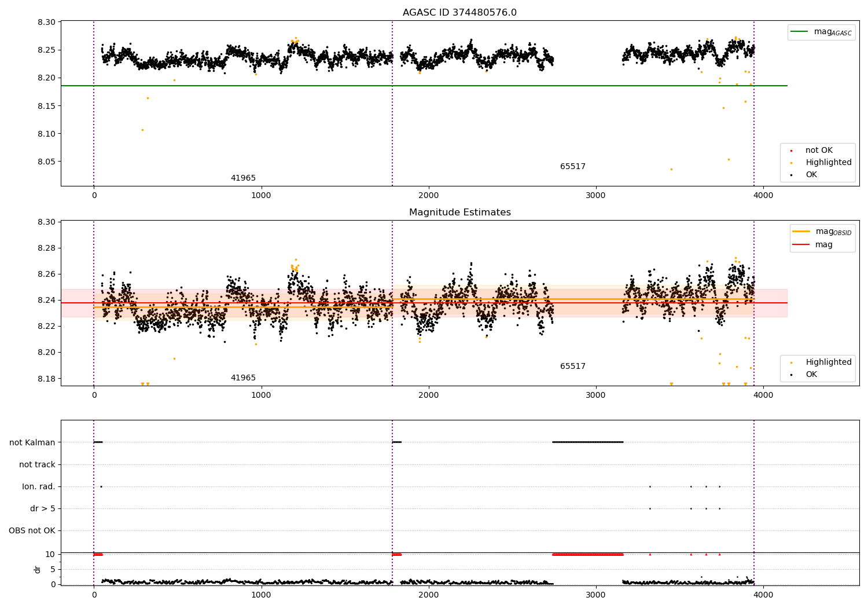Click the "65517" annotation in the AGASC plot

[573, 167]
